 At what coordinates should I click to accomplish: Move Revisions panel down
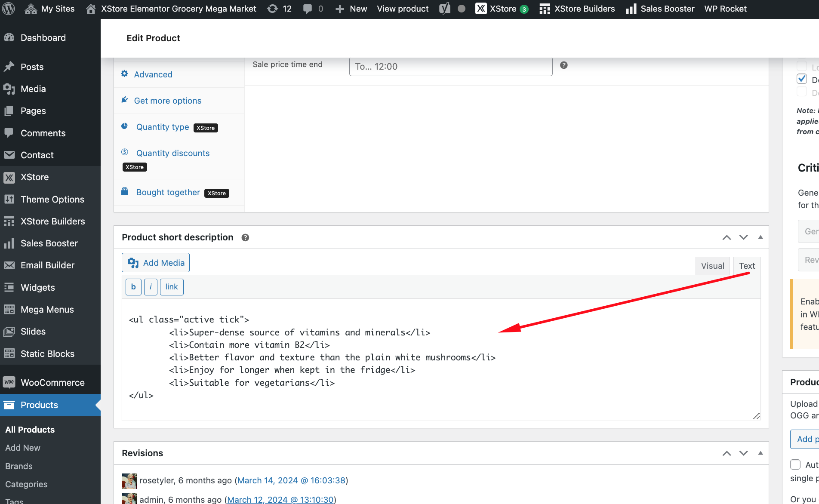(x=744, y=453)
